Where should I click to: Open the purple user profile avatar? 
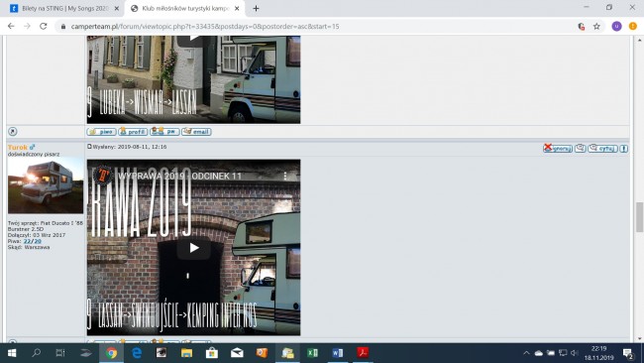616,27
